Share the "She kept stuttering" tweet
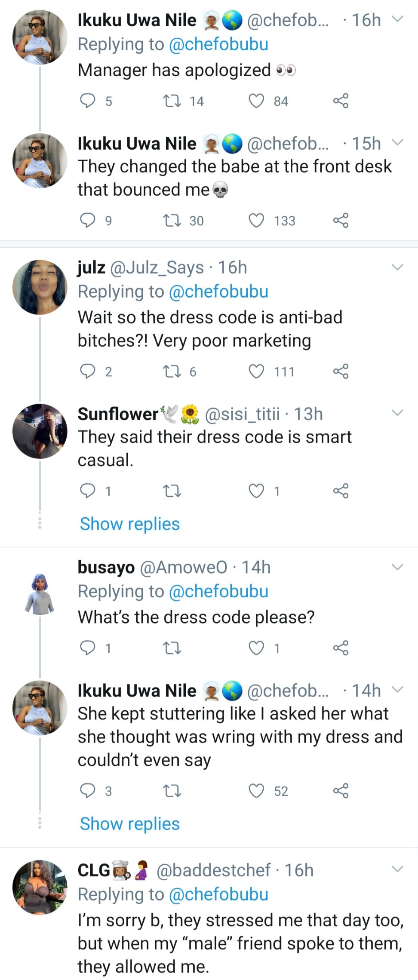 click(341, 791)
